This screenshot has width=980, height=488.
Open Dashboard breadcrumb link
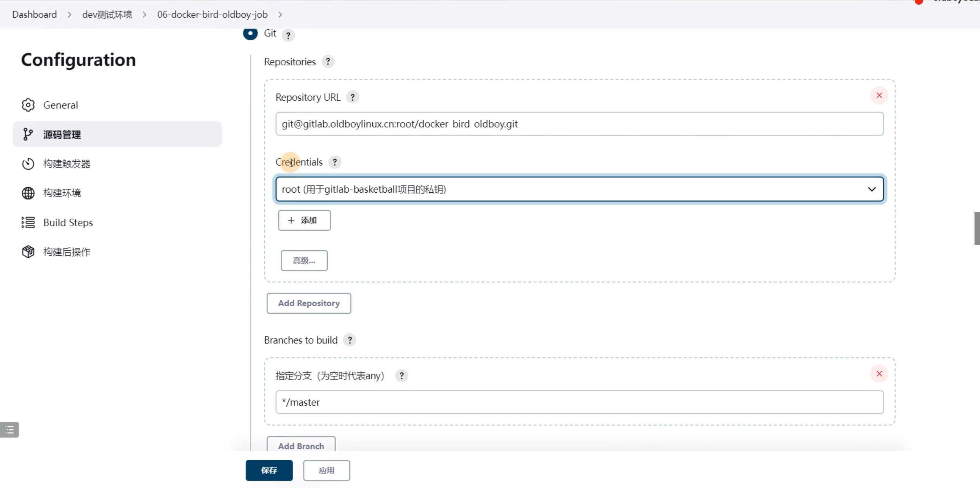pyautogui.click(x=34, y=14)
